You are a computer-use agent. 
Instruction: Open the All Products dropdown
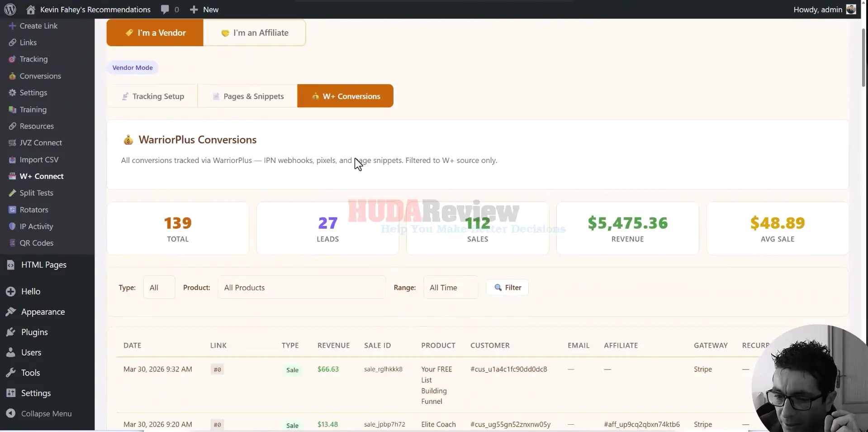tap(302, 288)
